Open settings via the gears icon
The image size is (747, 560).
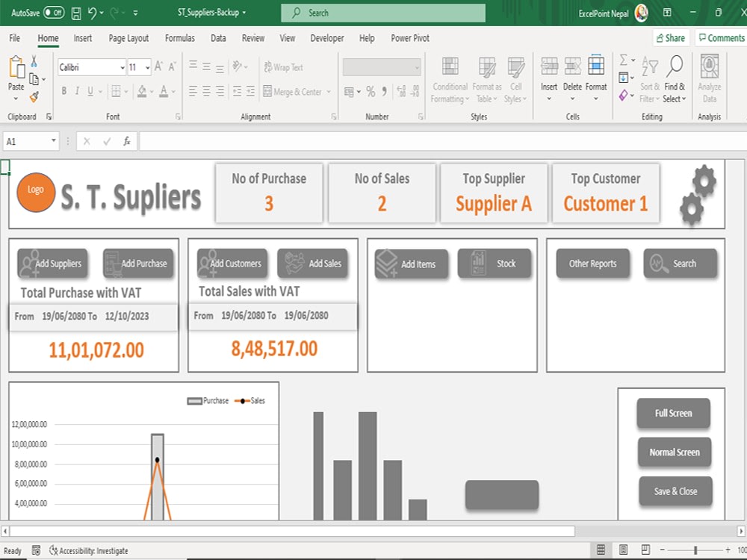tap(698, 195)
